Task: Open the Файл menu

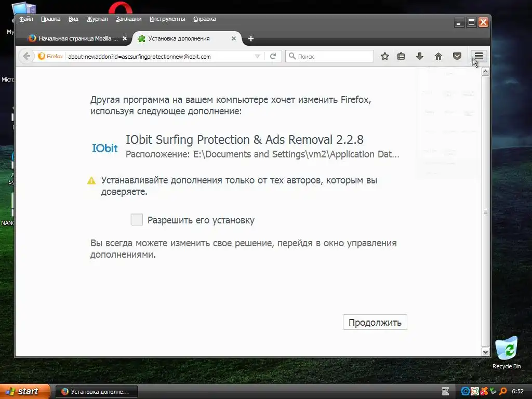Action: pyautogui.click(x=26, y=19)
